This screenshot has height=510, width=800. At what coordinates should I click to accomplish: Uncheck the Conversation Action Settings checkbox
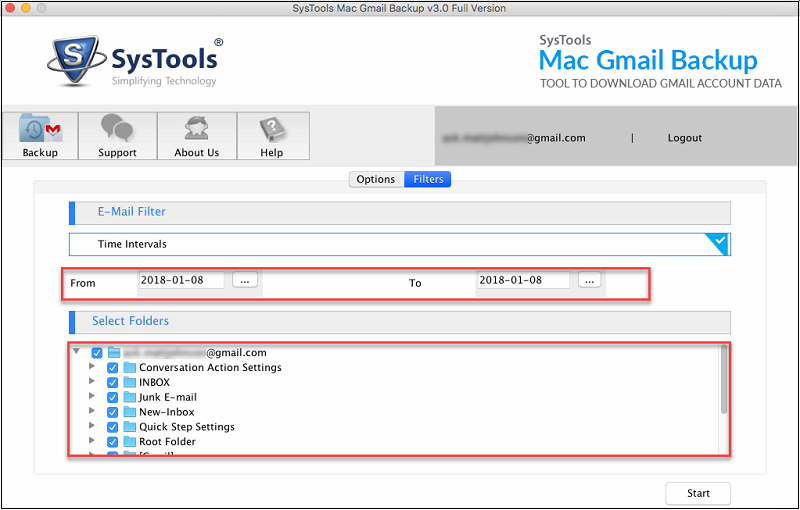pos(113,368)
